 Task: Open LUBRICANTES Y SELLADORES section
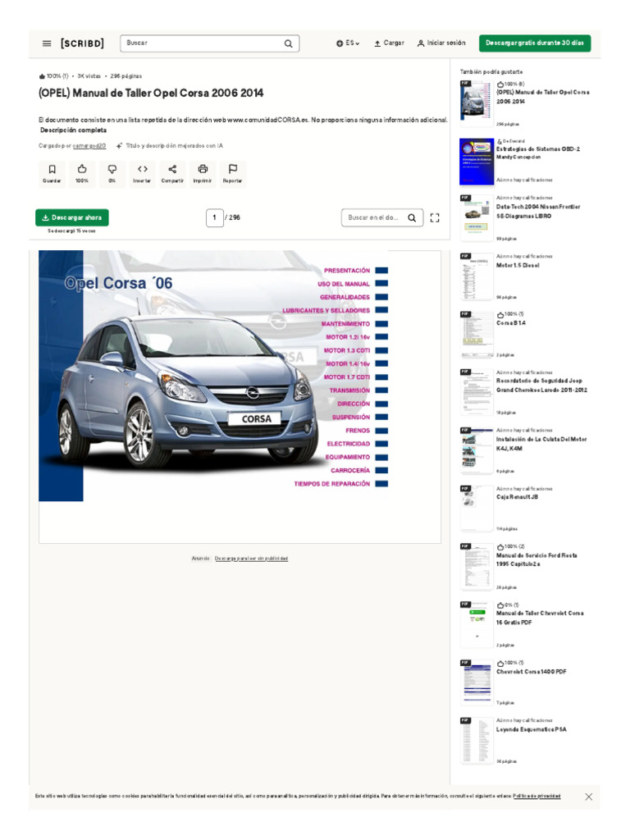pos(326,311)
